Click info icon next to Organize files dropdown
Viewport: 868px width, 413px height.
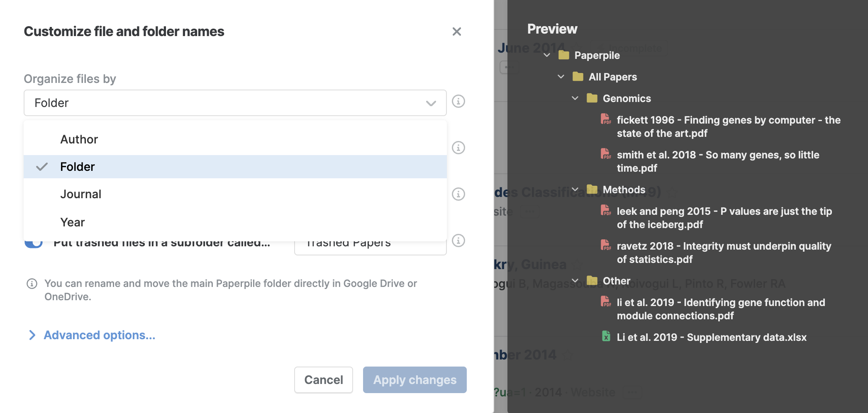[x=458, y=101]
